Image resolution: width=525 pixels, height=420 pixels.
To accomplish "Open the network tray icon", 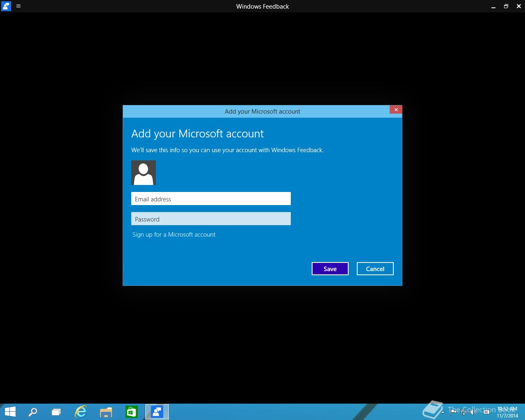I will coord(463,412).
